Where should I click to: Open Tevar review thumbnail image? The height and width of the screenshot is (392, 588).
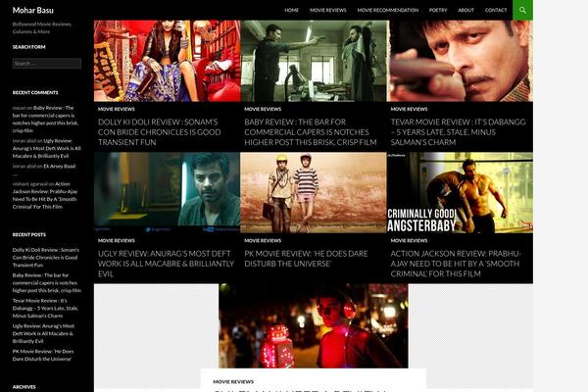pyautogui.click(x=460, y=61)
